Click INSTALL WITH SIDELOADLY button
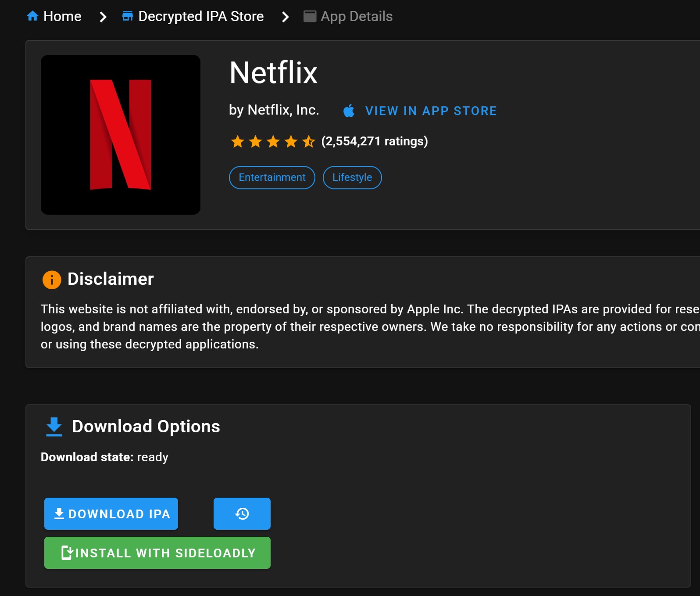Image resolution: width=700 pixels, height=596 pixels. [x=157, y=553]
